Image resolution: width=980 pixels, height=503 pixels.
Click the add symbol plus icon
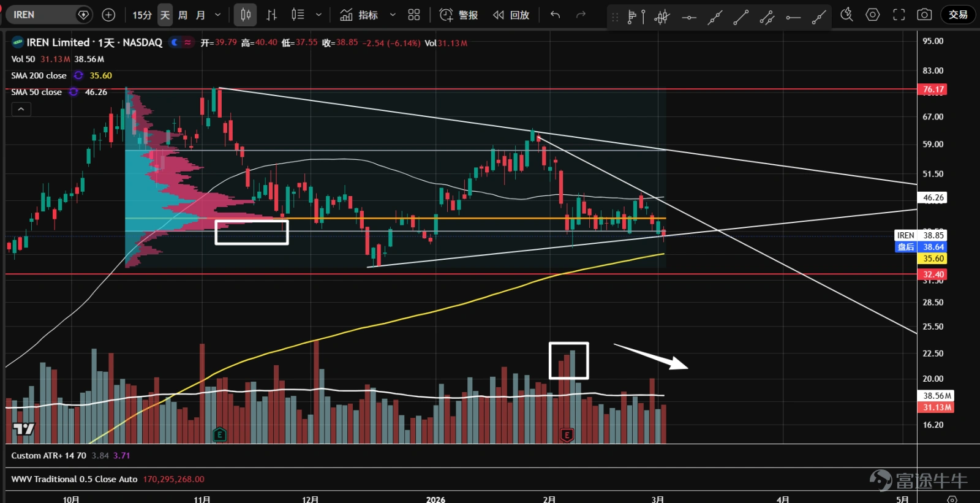click(x=108, y=15)
